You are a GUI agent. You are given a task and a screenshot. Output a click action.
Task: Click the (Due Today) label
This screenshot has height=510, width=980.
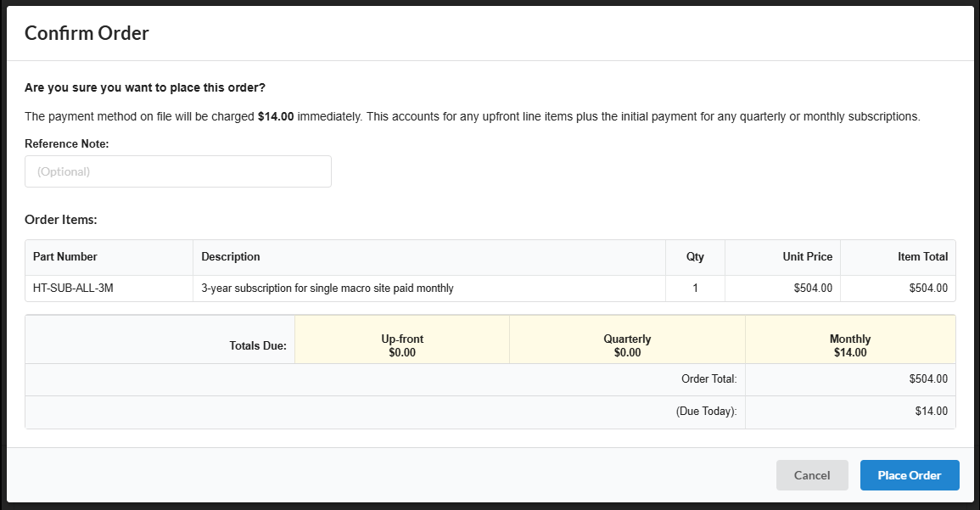click(x=706, y=412)
